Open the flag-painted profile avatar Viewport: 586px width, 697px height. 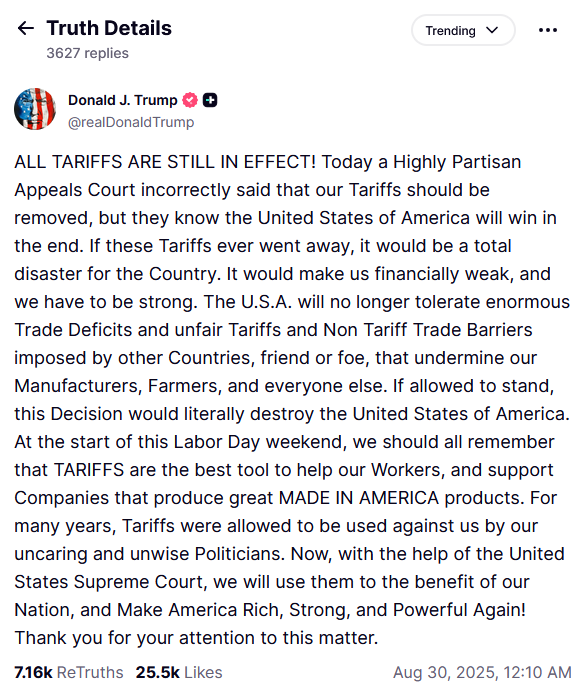(35, 109)
